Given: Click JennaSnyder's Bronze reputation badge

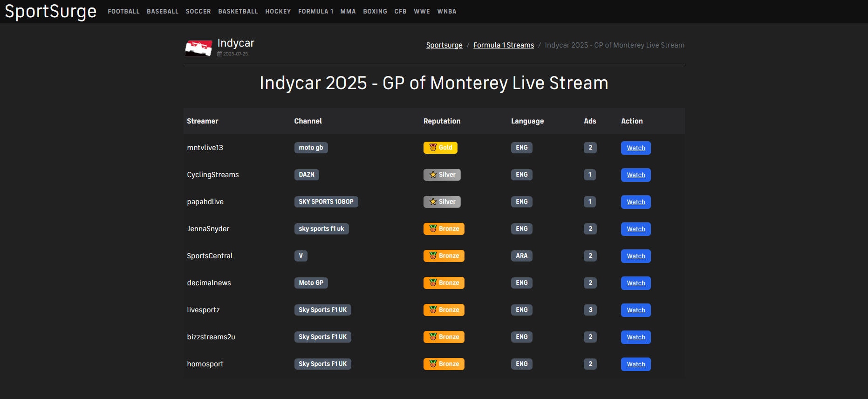Looking at the screenshot, I should [444, 229].
